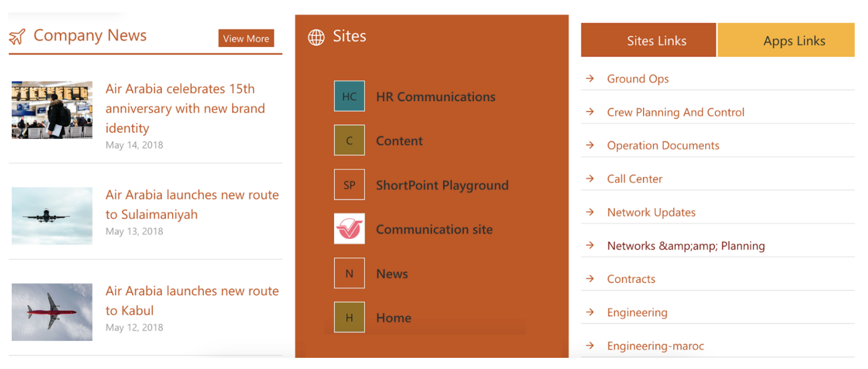
Task: Open the Contracts link
Action: tap(631, 279)
